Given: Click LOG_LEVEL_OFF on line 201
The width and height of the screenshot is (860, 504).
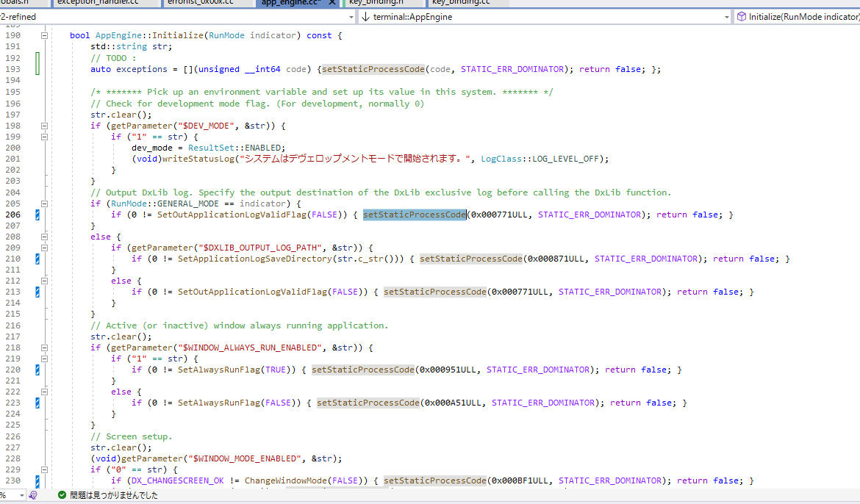Looking at the screenshot, I should [565, 159].
